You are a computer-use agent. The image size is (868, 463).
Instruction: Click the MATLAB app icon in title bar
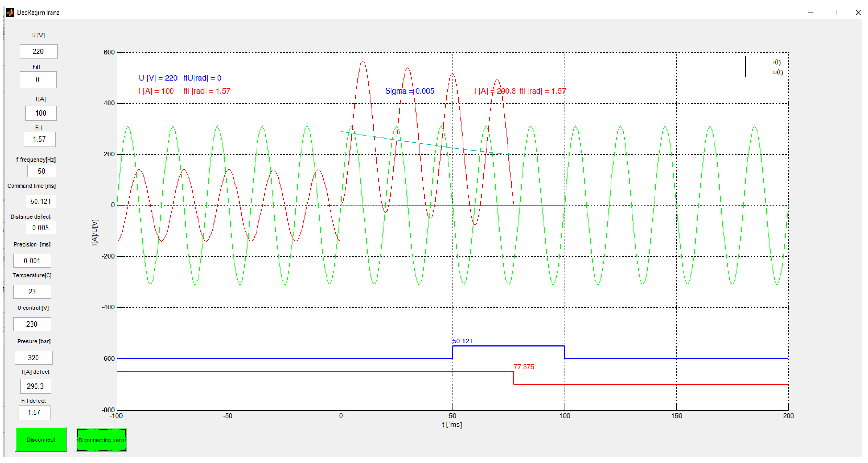(x=10, y=12)
